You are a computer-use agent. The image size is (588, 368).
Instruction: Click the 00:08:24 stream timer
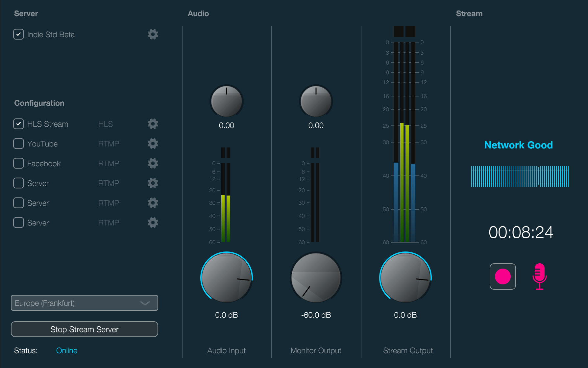(521, 232)
